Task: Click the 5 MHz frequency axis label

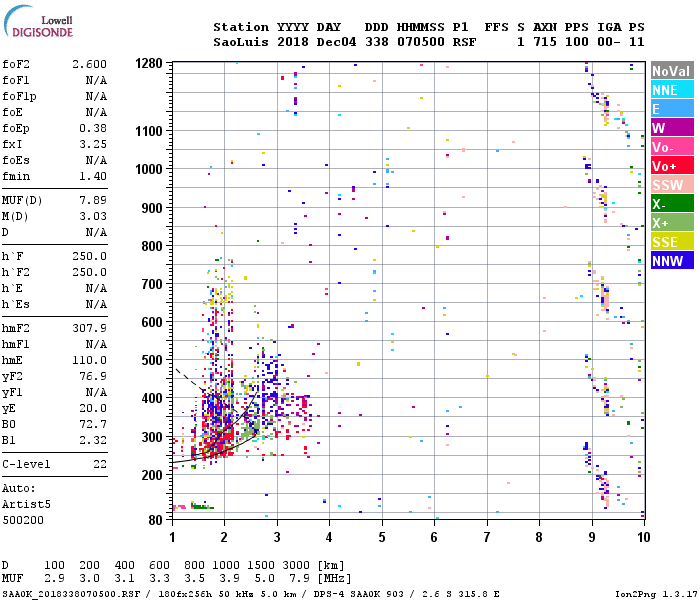Action: [382, 537]
